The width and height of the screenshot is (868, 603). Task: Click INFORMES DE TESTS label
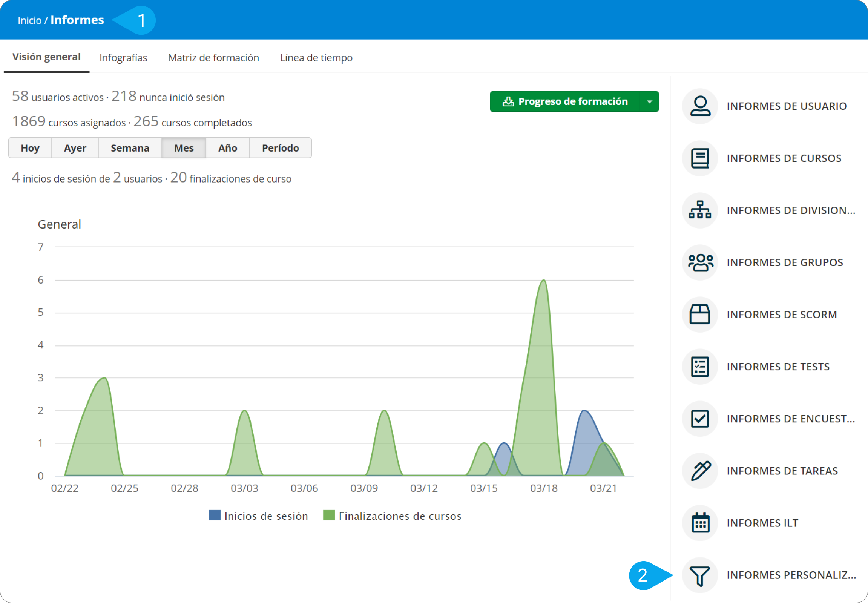[x=778, y=367]
